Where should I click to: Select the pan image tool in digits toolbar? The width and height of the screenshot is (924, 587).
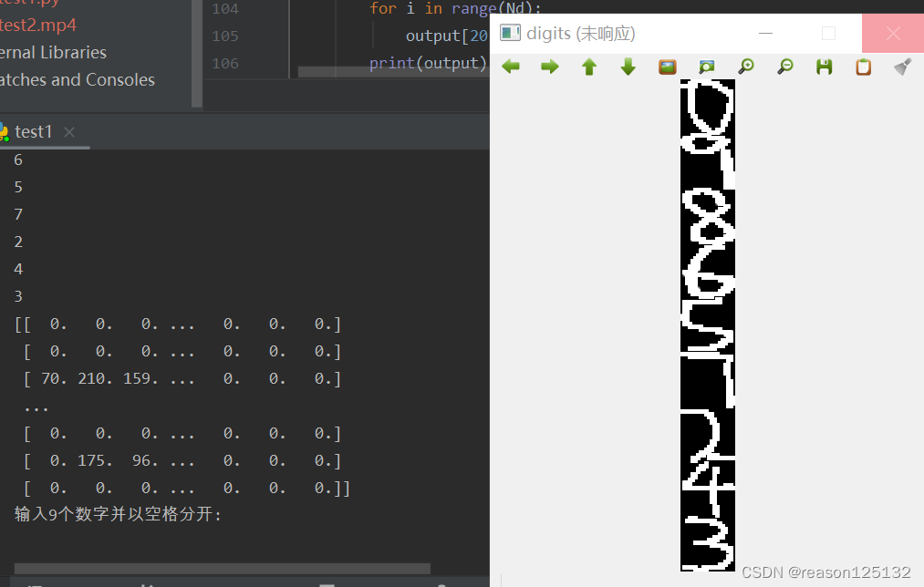coord(667,66)
